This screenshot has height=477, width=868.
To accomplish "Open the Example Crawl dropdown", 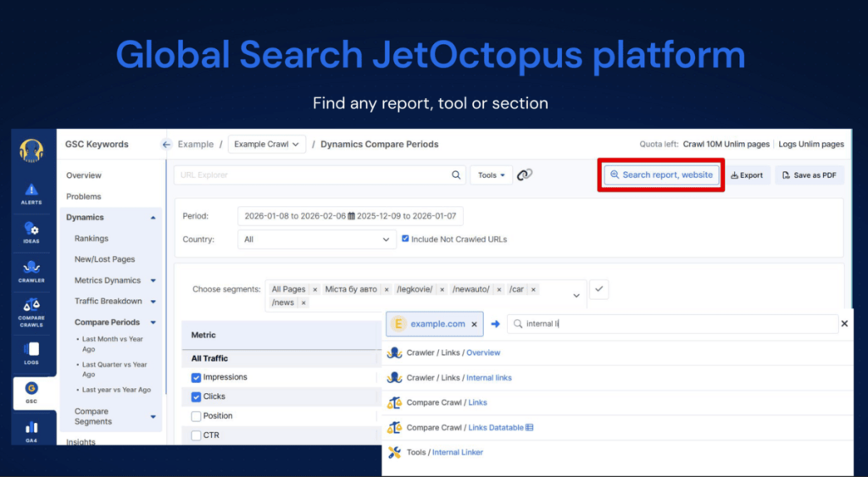I will click(x=267, y=145).
